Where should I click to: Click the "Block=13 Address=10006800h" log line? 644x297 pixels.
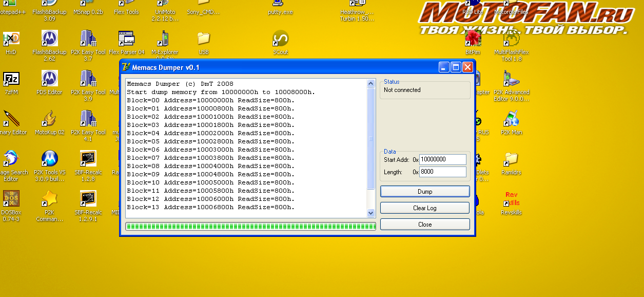pyautogui.click(x=211, y=207)
